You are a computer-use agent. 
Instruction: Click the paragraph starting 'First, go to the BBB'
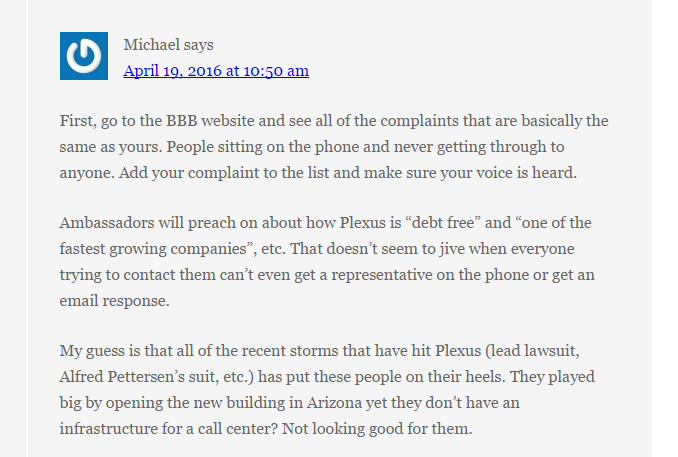pos(334,147)
